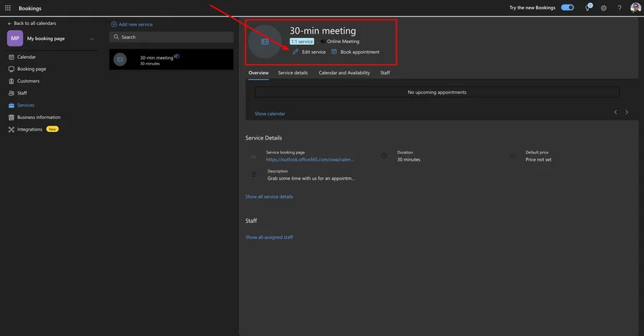Click the New badge beside Integrations
Viewport: 644px width, 336px height.
(52, 129)
